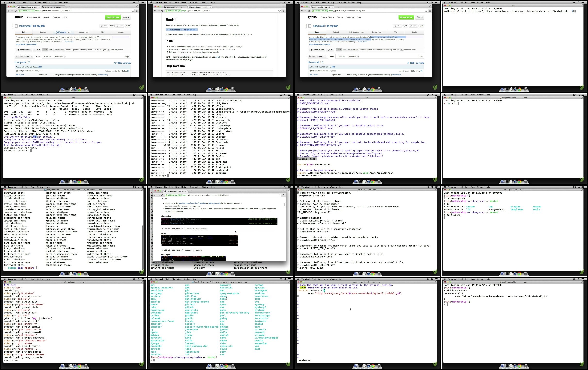Click the Fork button on the page with highlighted description
588x370 pixels.
pyautogui.click(x=413, y=26)
